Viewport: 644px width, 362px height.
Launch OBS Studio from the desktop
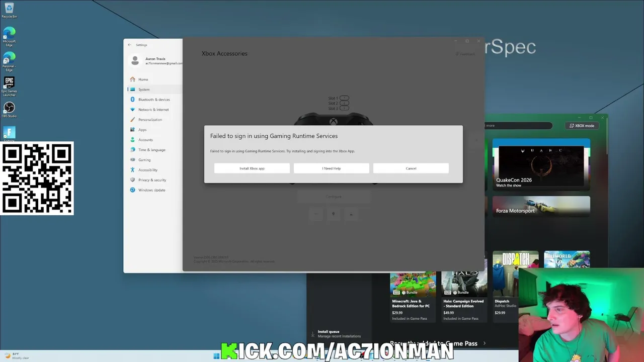coord(9,110)
